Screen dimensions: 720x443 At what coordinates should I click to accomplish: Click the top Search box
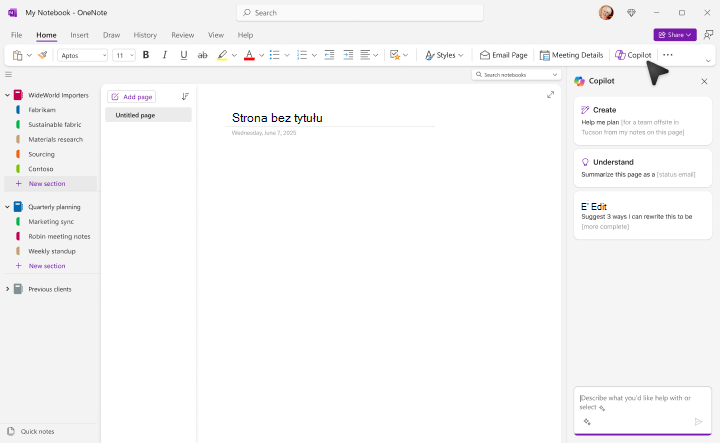(360, 13)
